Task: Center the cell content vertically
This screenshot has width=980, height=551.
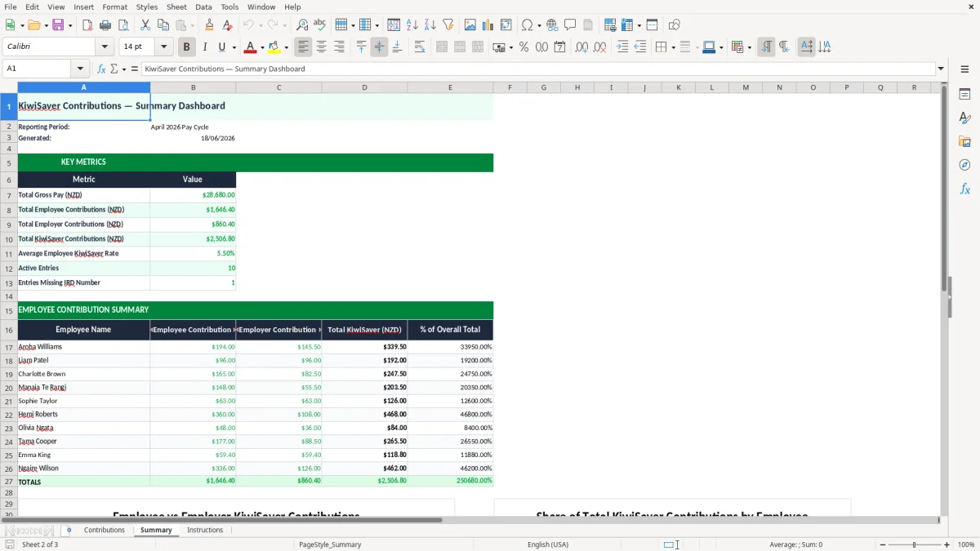Action: coord(379,47)
